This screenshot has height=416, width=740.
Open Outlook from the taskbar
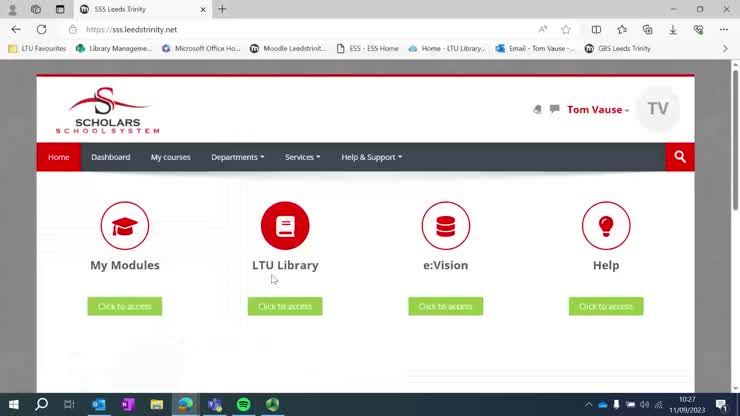point(99,405)
